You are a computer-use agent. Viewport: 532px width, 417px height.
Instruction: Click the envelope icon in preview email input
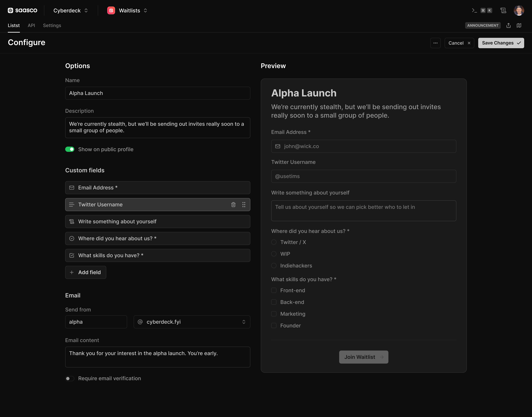(278, 146)
